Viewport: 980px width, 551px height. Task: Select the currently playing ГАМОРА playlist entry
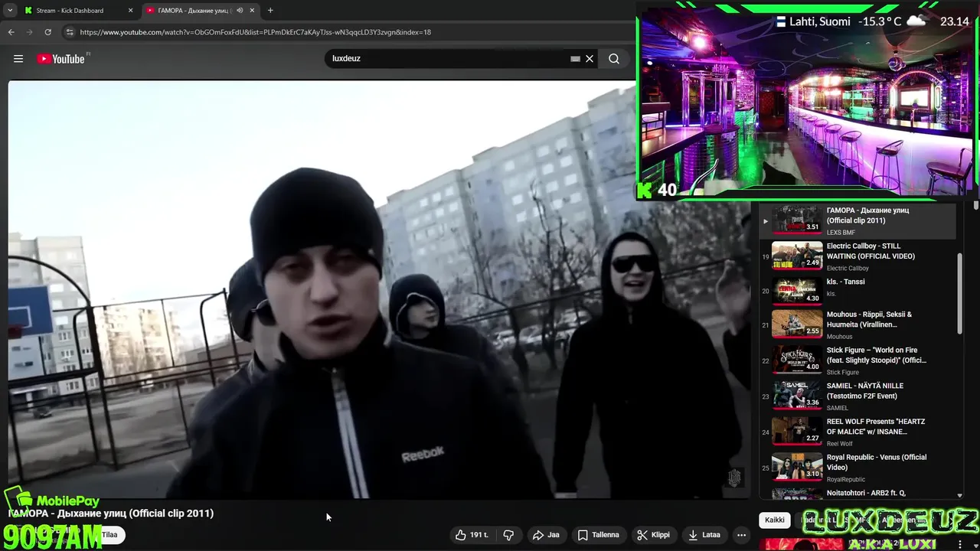857,221
